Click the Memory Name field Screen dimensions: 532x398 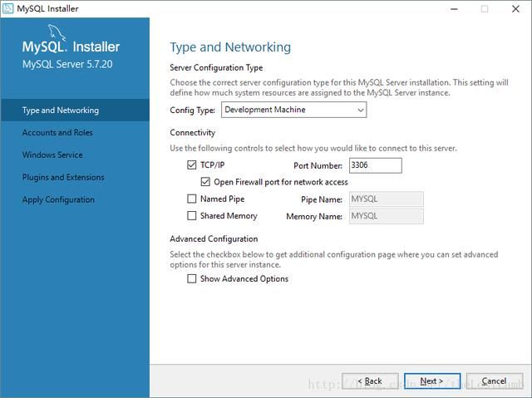386,216
